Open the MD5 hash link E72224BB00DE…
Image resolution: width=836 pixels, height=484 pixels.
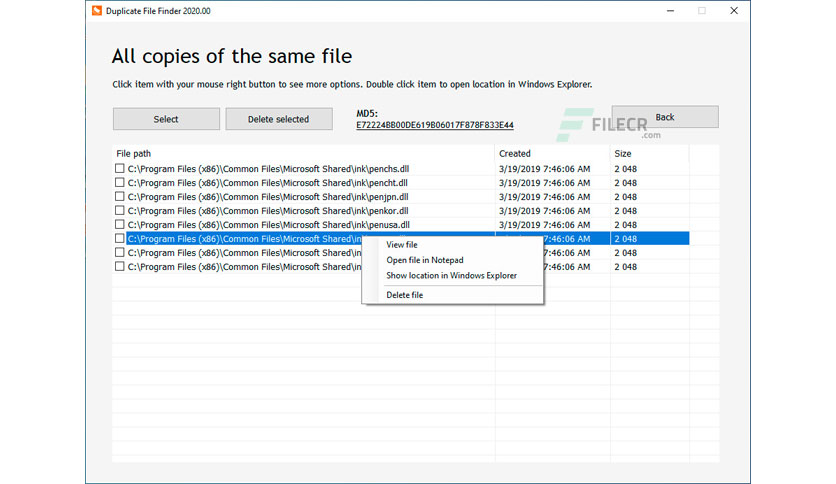coord(435,125)
